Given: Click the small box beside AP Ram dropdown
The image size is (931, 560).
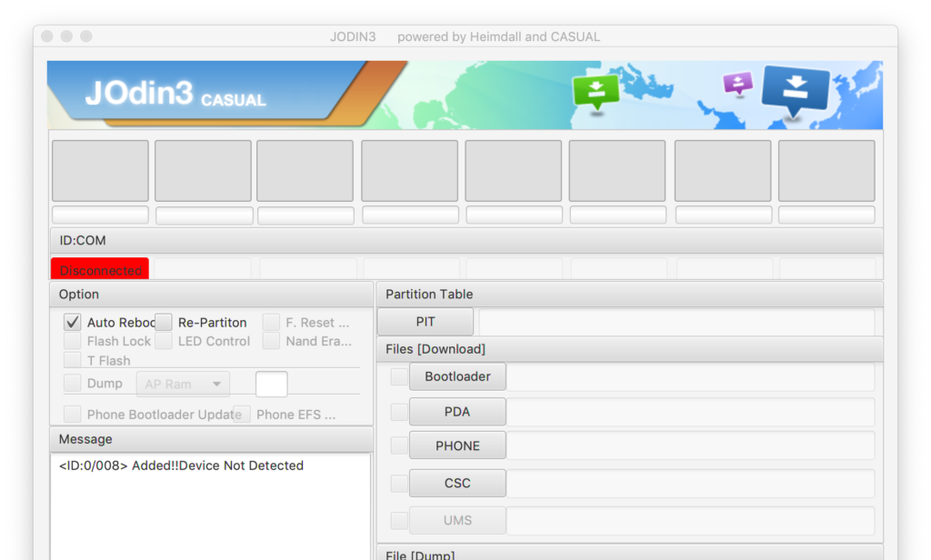Looking at the screenshot, I should [271, 384].
